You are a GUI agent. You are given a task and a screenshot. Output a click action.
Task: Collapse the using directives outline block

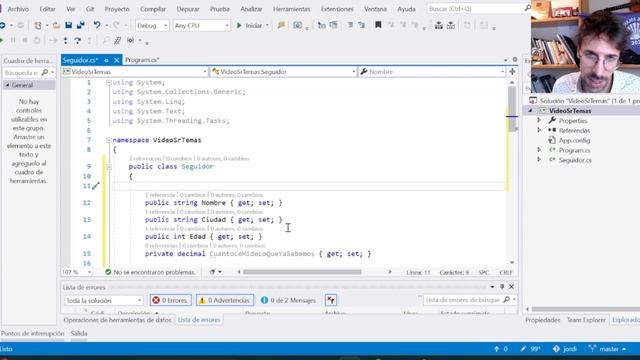coord(109,82)
